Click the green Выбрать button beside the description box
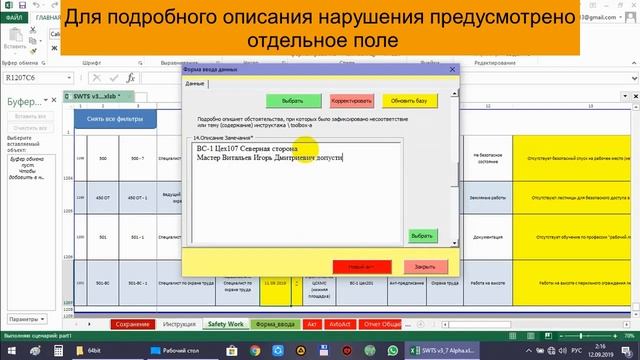Screen dimensions: 640x360 (x=422, y=236)
